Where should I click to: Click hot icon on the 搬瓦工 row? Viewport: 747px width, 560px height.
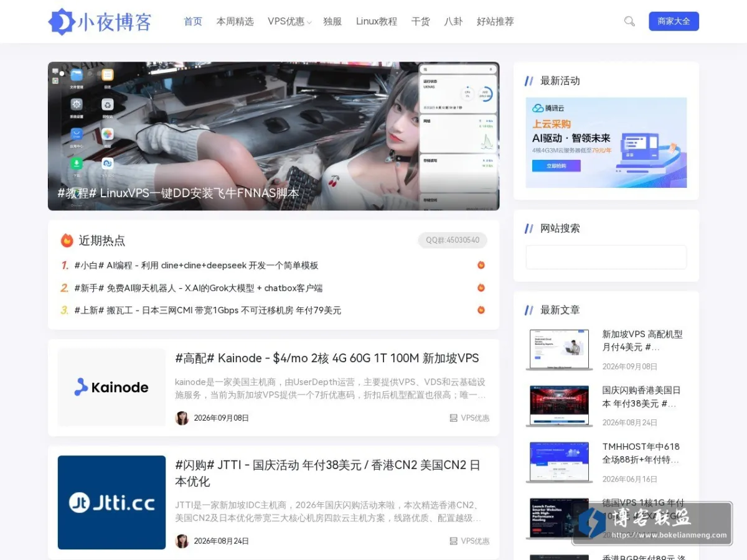click(x=481, y=310)
